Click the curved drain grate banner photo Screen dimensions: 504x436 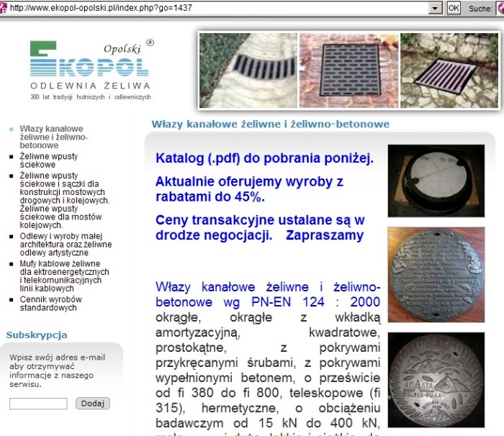pyautogui.click(x=248, y=70)
